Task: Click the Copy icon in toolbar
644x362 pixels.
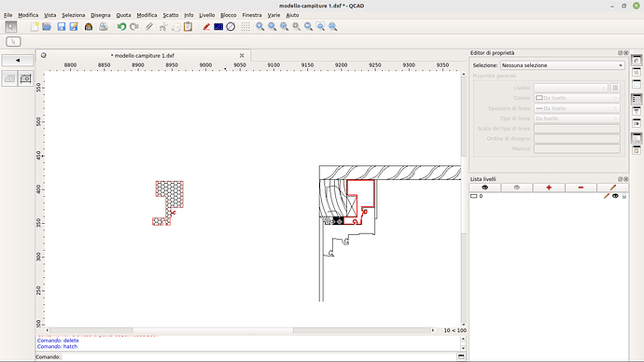Action: point(175,27)
